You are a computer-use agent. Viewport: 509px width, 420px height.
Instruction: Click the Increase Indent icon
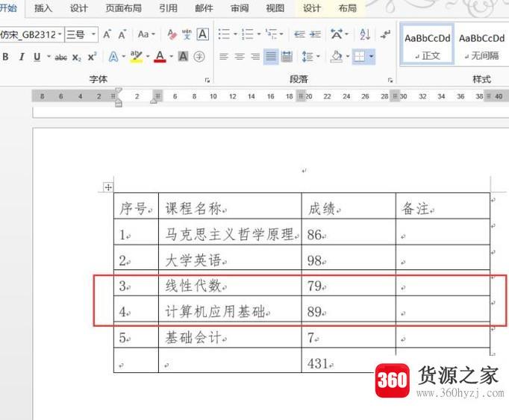pos(315,34)
